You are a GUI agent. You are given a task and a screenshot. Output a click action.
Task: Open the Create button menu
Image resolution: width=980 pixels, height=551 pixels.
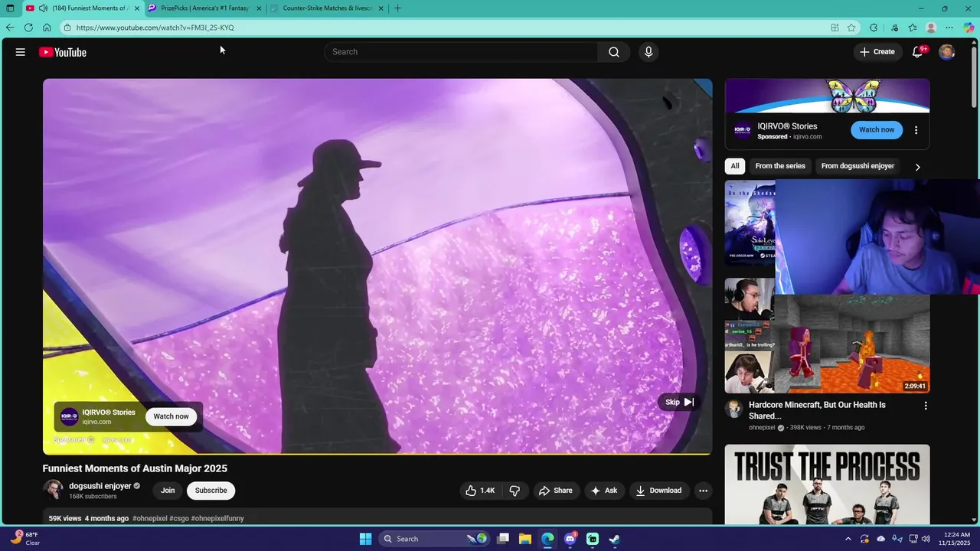pyautogui.click(x=877, y=52)
